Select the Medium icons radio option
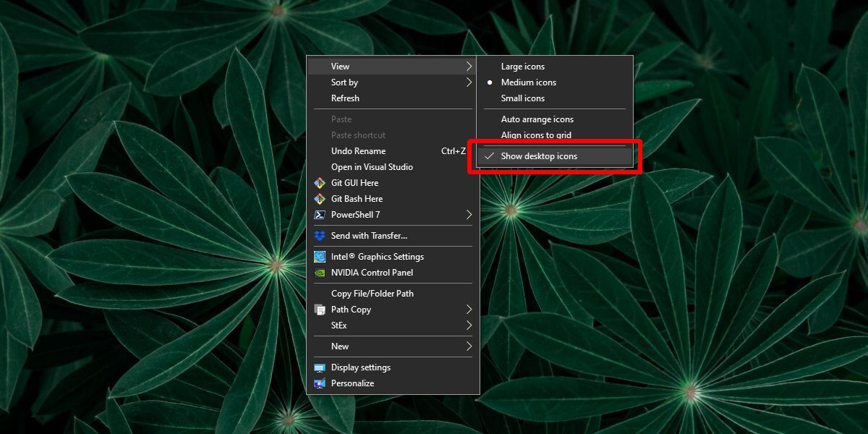868x434 pixels. (528, 82)
